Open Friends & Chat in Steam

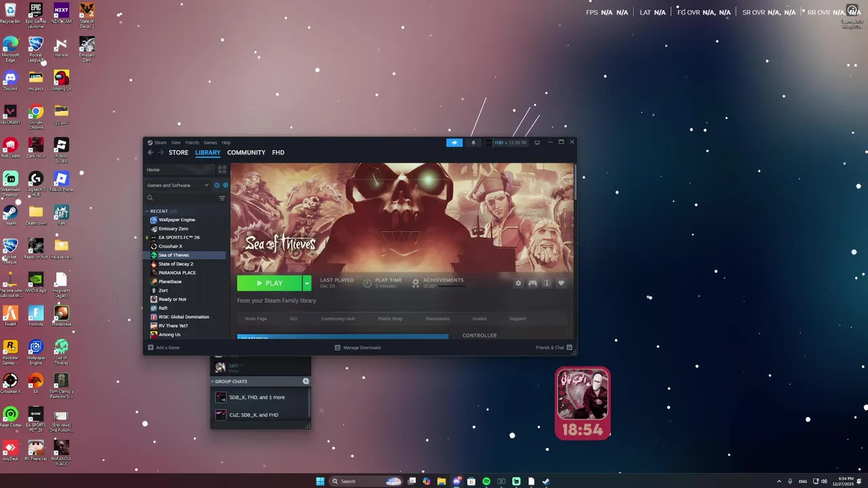click(x=554, y=348)
